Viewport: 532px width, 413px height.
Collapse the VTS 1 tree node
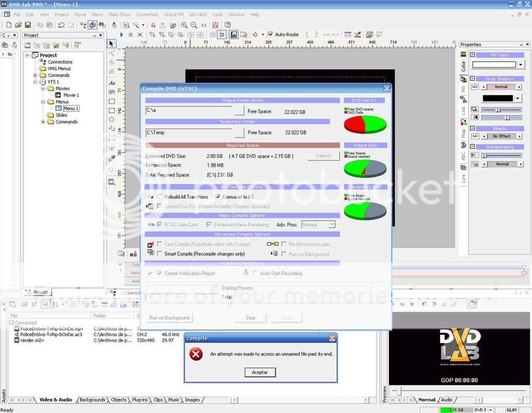click(35, 82)
